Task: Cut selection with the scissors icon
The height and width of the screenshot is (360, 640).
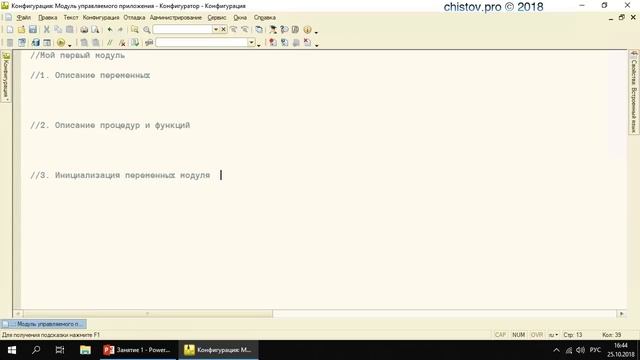Action: pyautogui.click(x=47, y=29)
